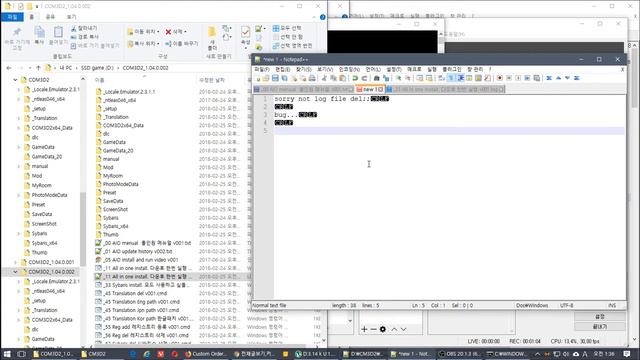This screenshot has width=640, height=360.
Task: Click the Redo arrow in Notepad++ toolbar
Action: coord(364,78)
